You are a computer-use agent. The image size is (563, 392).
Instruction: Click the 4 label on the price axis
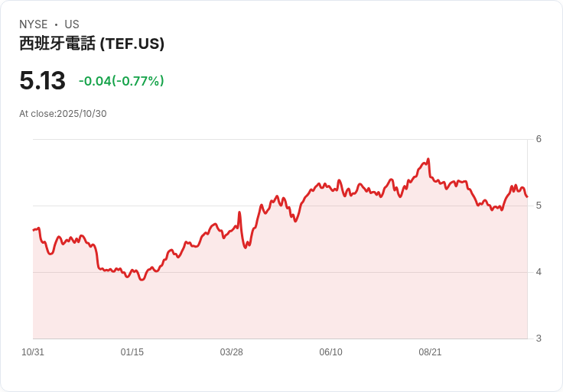coord(539,272)
